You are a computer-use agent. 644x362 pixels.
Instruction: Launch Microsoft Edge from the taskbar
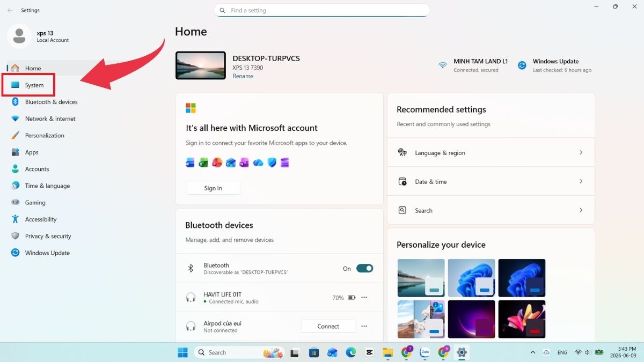pos(351,352)
